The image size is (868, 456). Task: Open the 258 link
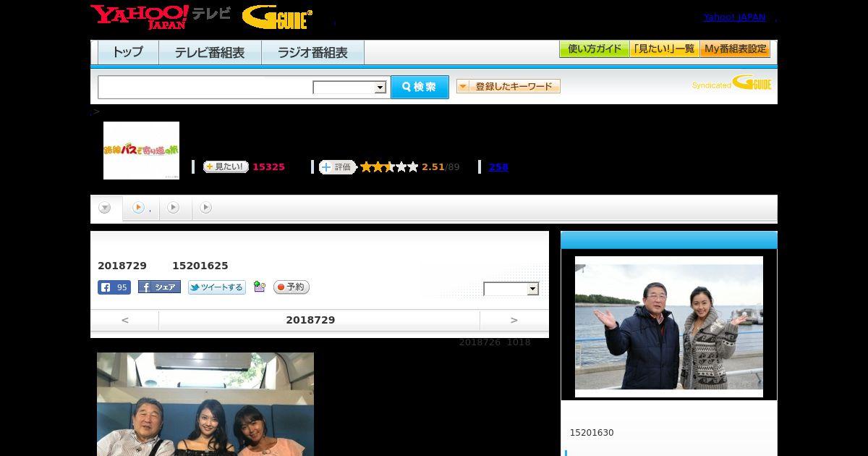[x=498, y=167]
